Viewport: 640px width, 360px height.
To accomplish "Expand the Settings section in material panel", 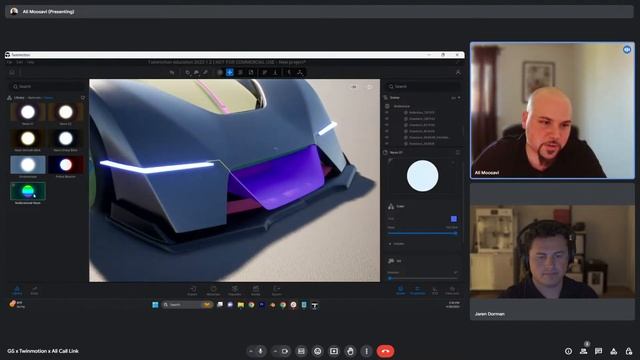I will pos(397,244).
